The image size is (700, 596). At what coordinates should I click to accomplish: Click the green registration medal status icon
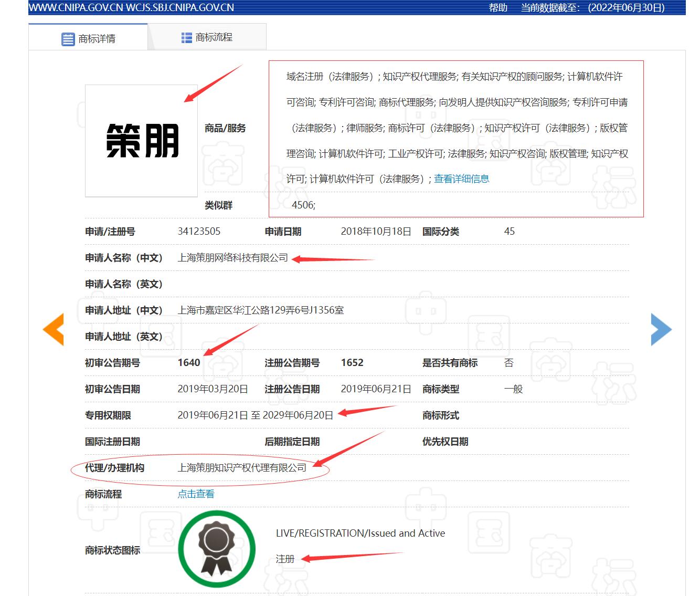coord(217,549)
